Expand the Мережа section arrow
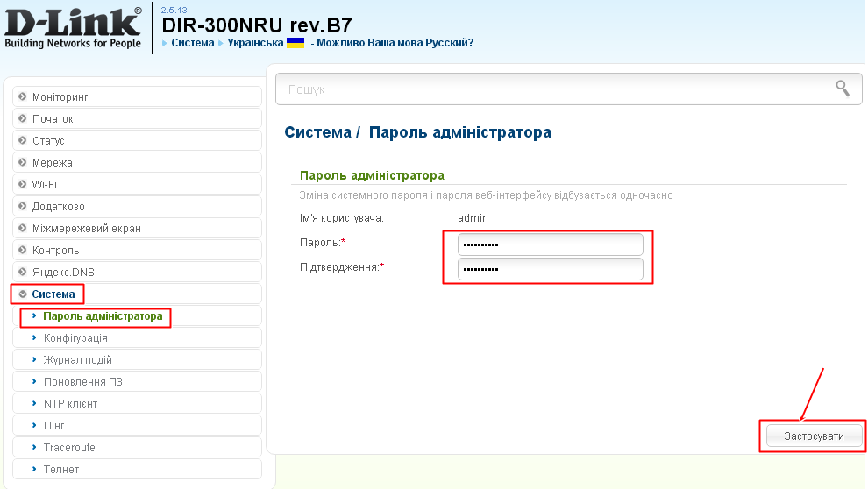This screenshot has width=868, height=489. (x=22, y=162)
